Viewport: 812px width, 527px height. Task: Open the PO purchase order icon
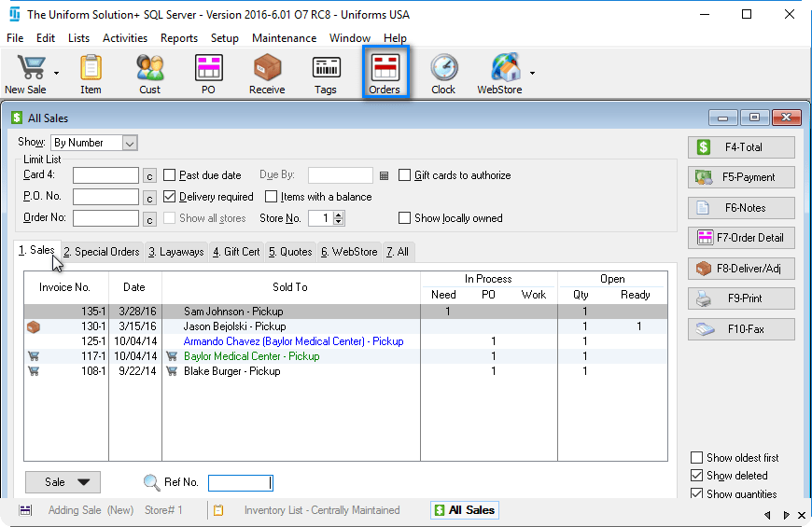(x=208, y=74)
